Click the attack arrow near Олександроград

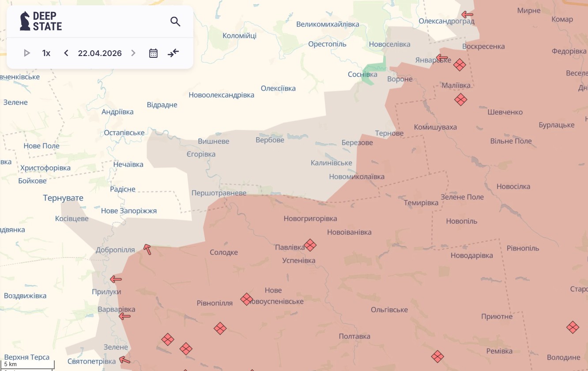click(x=467, y=15)
